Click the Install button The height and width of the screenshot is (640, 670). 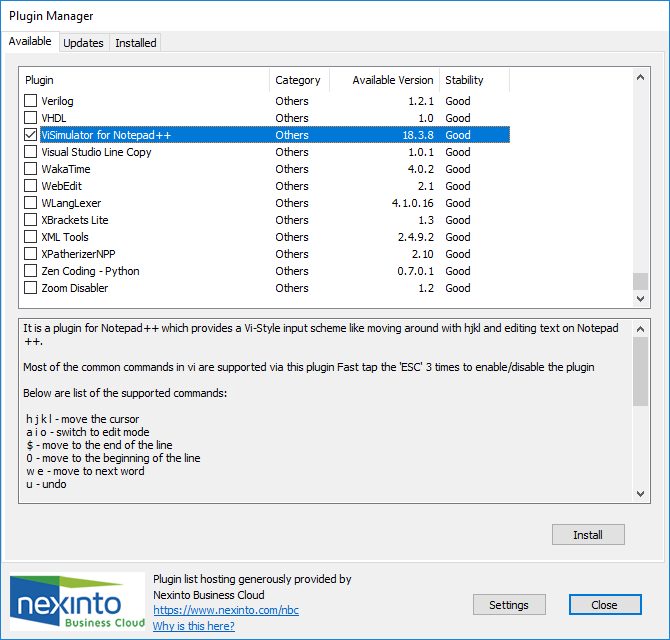pos(588,534)
